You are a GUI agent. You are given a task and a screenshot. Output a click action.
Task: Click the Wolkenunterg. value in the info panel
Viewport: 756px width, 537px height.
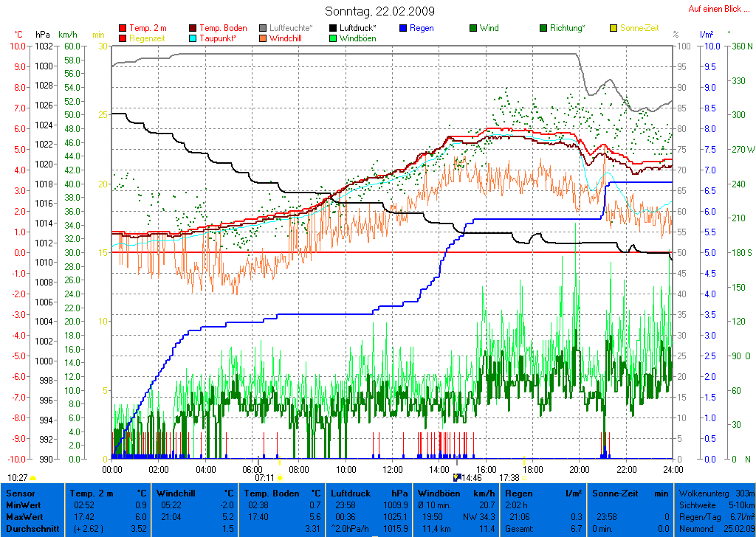tap(744, 493)
